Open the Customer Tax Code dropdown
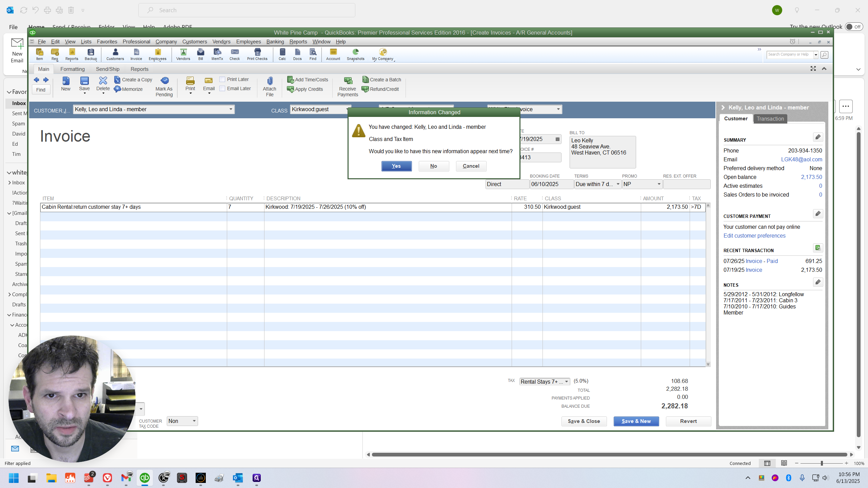The width and height of the screenshot is (868, 488). pos(194,421)
